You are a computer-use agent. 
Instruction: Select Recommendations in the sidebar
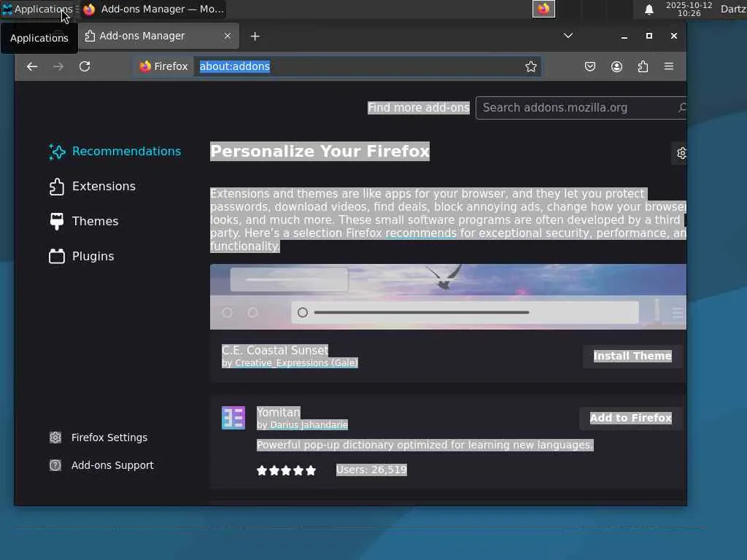click(115, 152)
